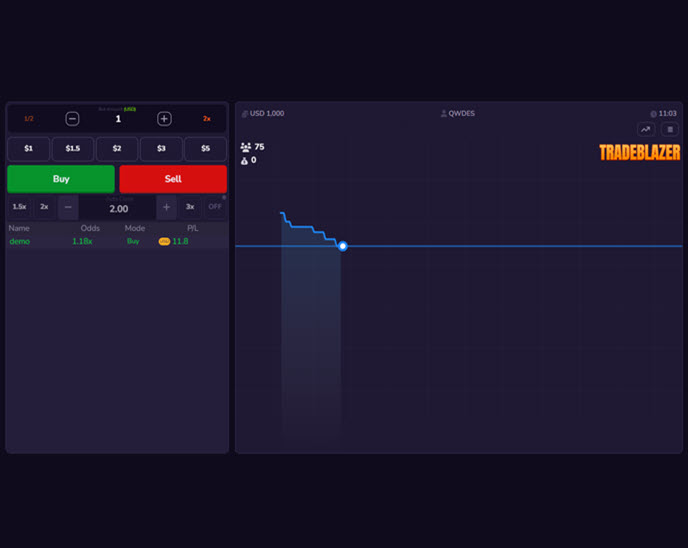Image resolution: width=688 pixels, height=548 pixels.
Task: Click the money bag icon showing 0
Action: pyautogui.click(x=245, y=160)
